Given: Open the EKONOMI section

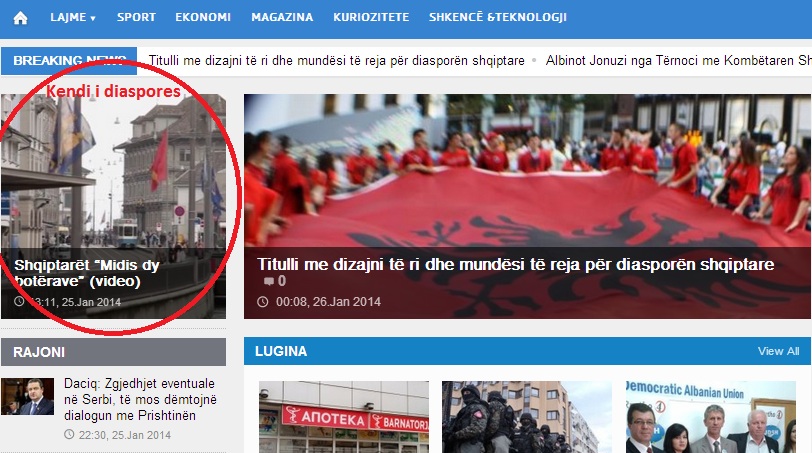Looking at the screenshot, I should click(203, 17).
